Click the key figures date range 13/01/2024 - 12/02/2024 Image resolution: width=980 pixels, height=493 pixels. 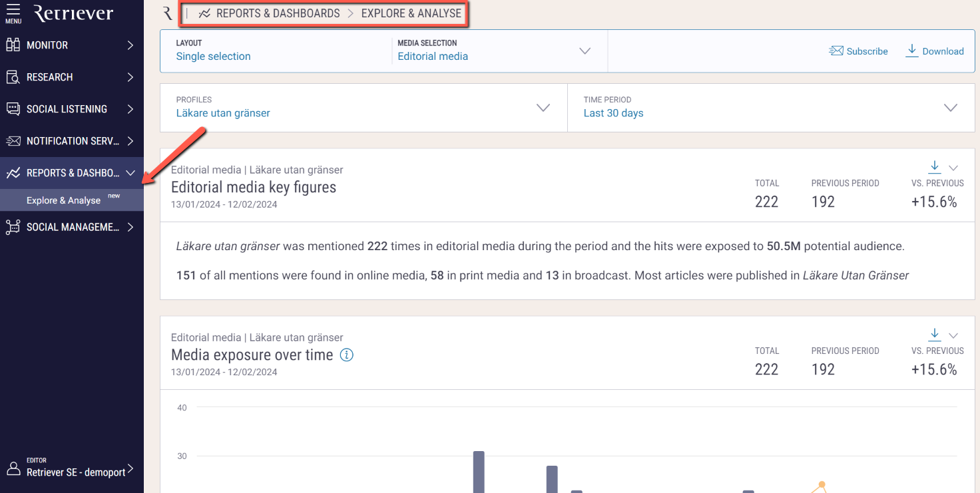coord(224,204)
